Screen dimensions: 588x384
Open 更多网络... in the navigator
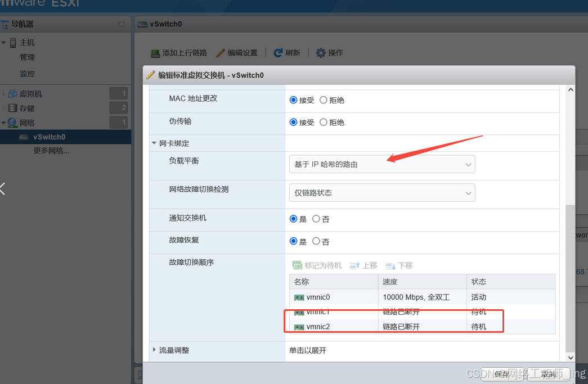(51, 151)
